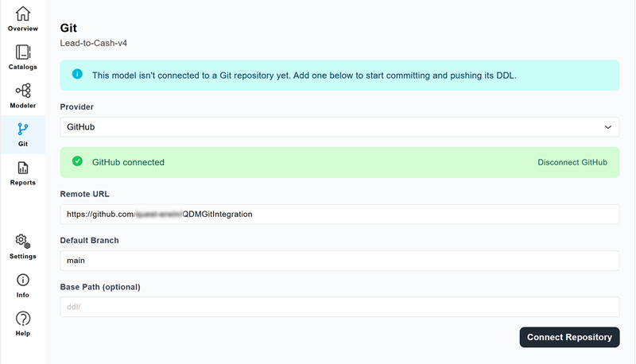Open the Overview home icon
The height and width of the screenshot is (364, 636).
pos(23,14)
